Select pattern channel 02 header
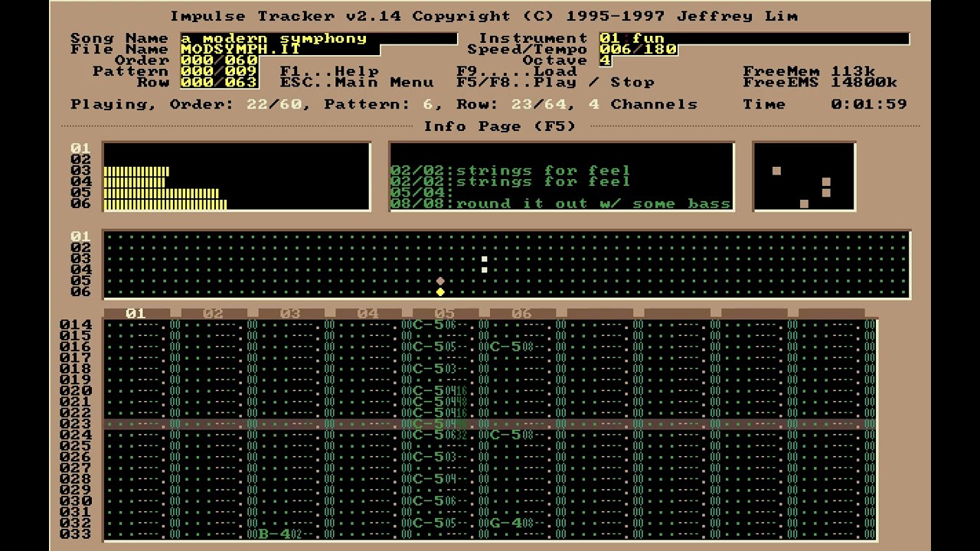The width and height of the screenshot is (980, 551). (x=214, y=313)
